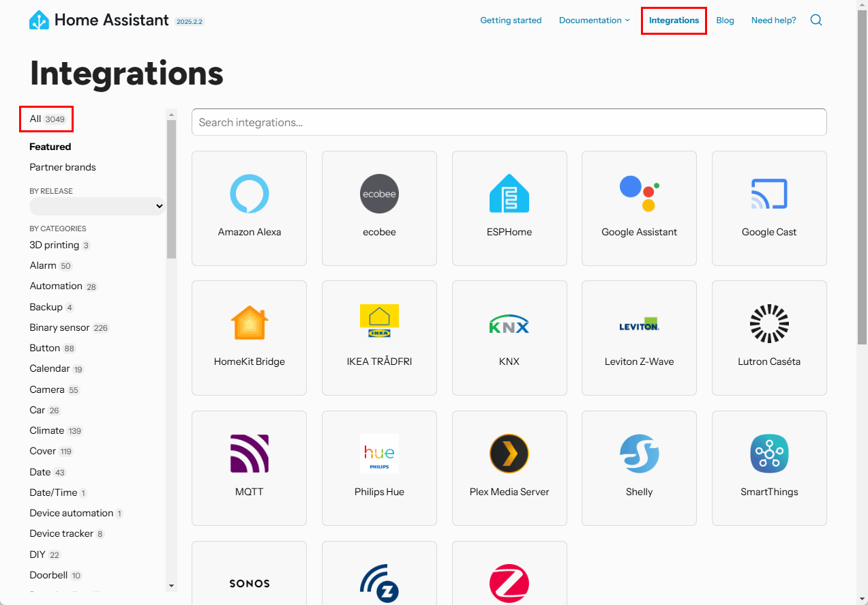868x605 pixels.
Task: Open the MQTT integration card
Action: (x=250, y=468)
